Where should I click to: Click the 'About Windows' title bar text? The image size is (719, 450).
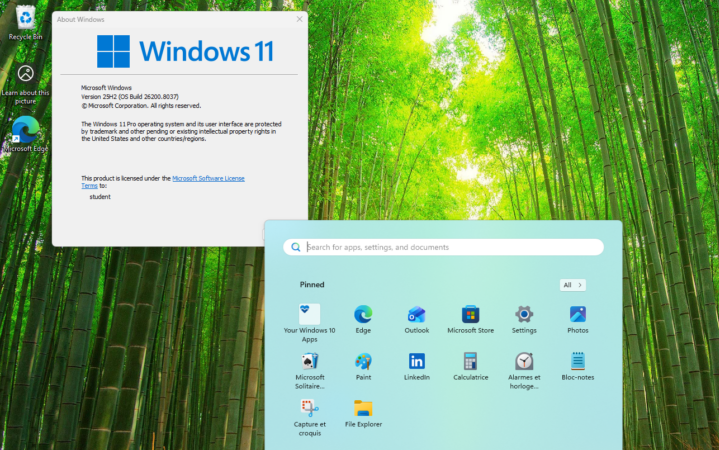(x=81, y=20)
